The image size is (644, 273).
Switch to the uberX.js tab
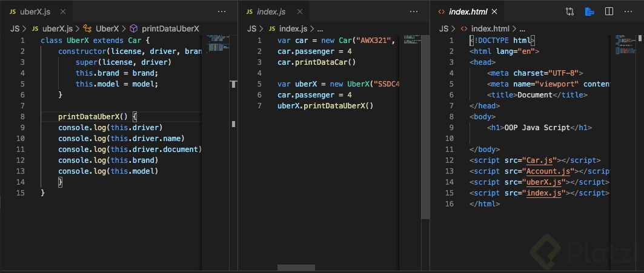coord(34,12)
